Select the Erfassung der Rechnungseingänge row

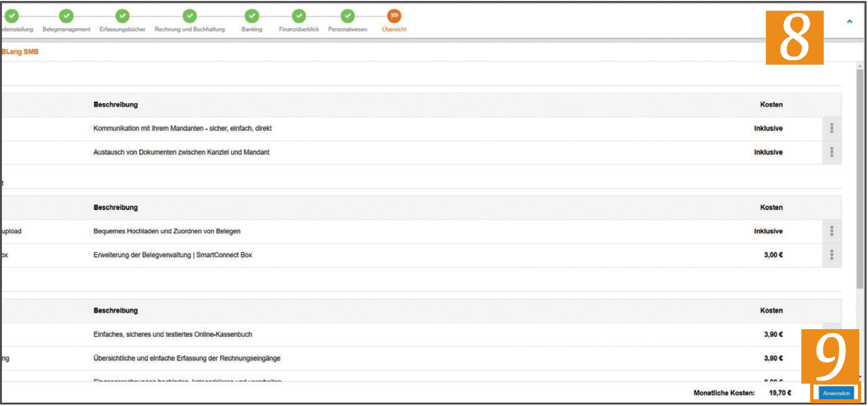(421, 358)
